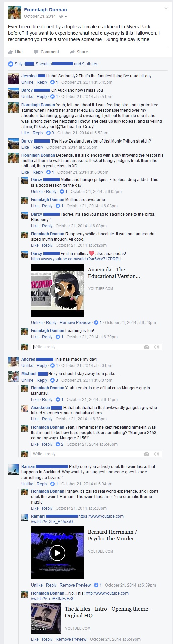Image resolution: width=173 pixels, height=644 pixels.
Task: Play the Bernard Herrmann Psycho video preview
Action: pyautogui.click(x=57, y=553)
